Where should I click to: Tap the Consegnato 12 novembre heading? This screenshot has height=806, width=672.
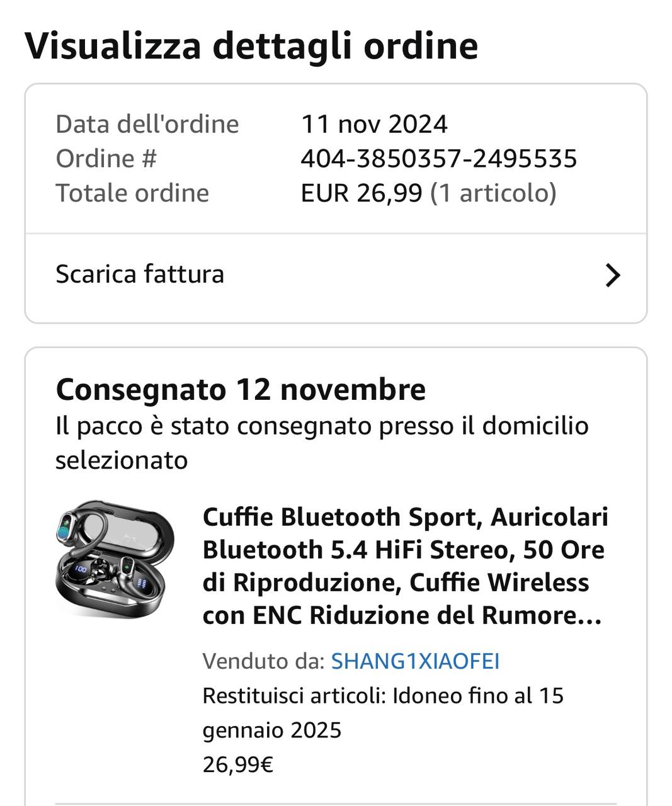coord(241,389)
